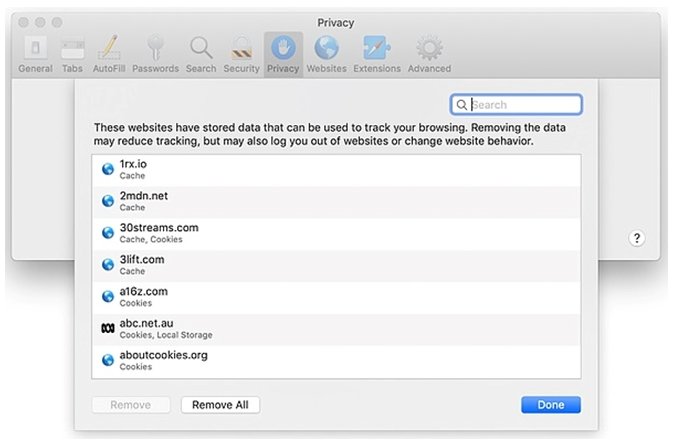678x442 pixels.
Task: Select the 30streams.com entry
Action: coord(336,234)
